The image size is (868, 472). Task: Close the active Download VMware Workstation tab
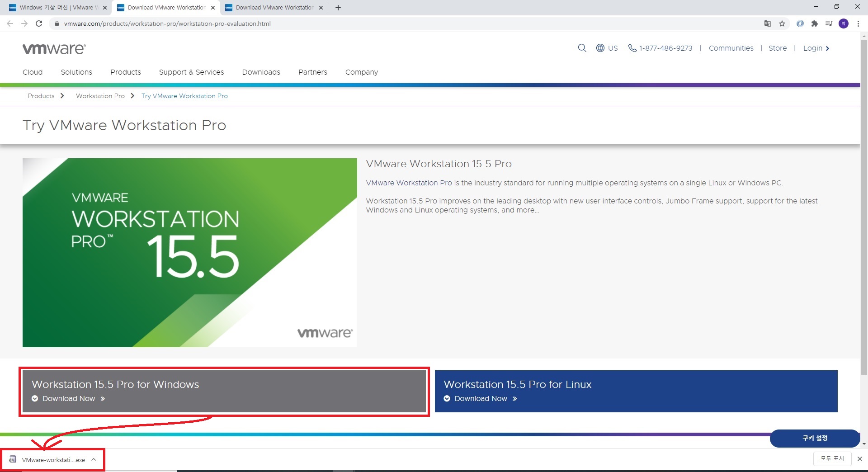pyautogui.click(x=213, y=8)
